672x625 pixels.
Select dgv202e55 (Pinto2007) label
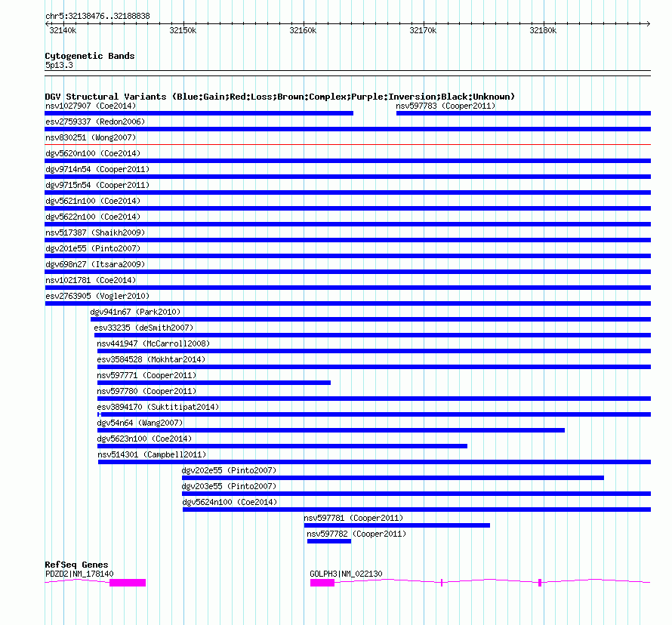(229, 470)
